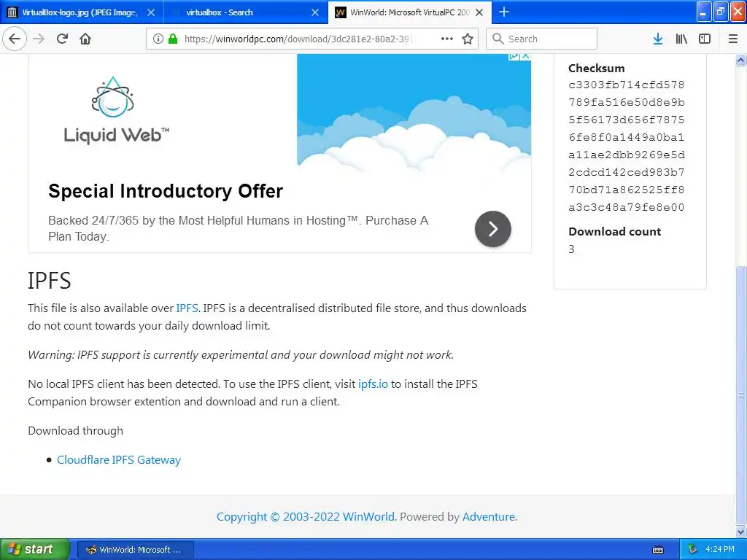The width and height of the screenshot is (747, 560).
Task: Click the green padlock security icon
Action: (173, 39)
